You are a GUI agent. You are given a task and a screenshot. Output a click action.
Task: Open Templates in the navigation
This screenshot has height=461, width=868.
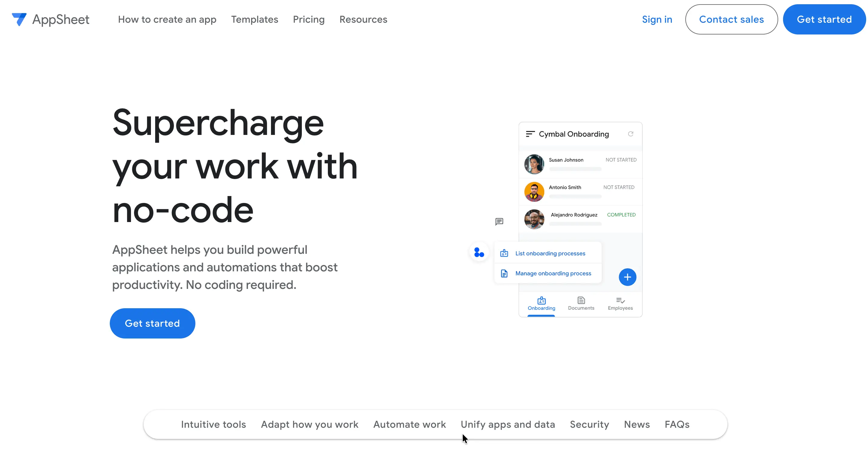[x=254, y=19]
